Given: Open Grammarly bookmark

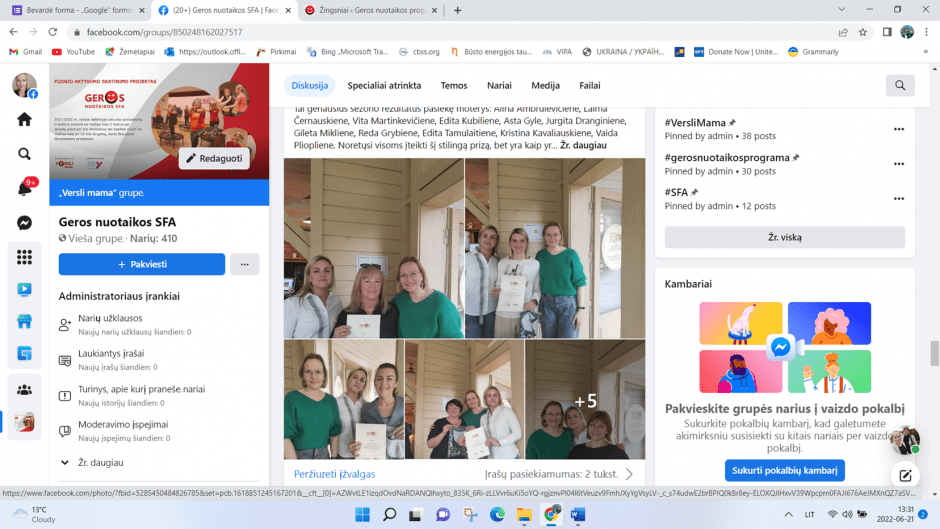Looking at the screenshot, I should 814,52.
